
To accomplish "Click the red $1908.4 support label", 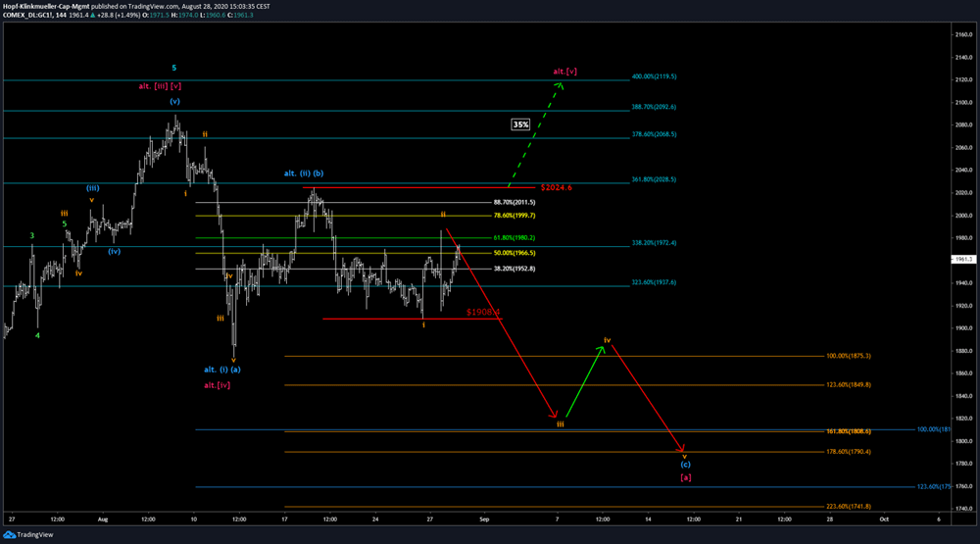I will [x=483, y=312].
